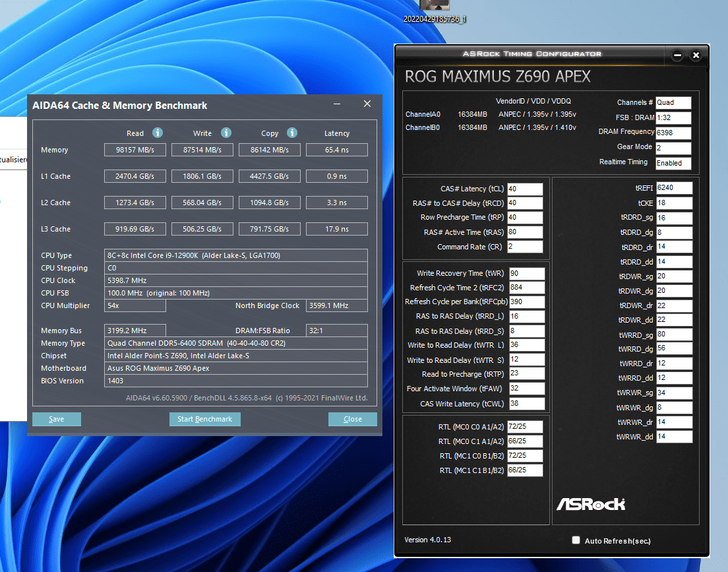Click the Command Rate (CR) field
This screenshot has height=572, width=728.
pyautogui.click(x=525, y=247)
